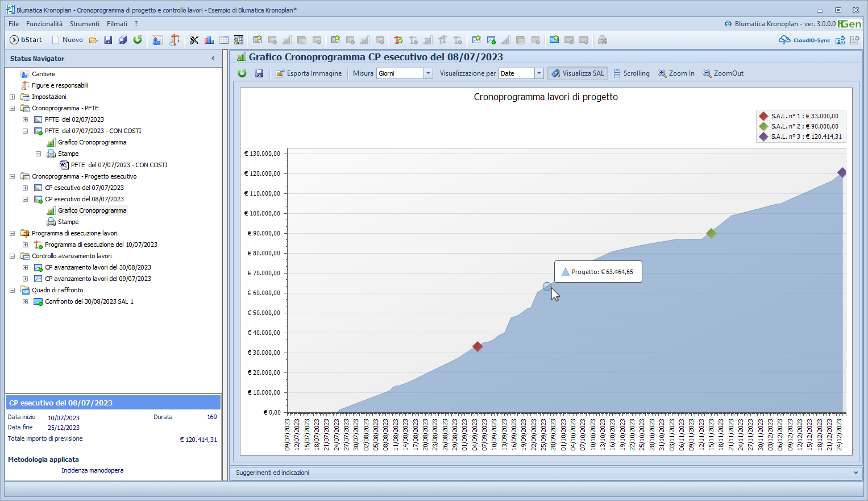Save with main toolbar floppy disk icon
The height and width of the screenshot is (501, 868).
[x=108, y=40]
